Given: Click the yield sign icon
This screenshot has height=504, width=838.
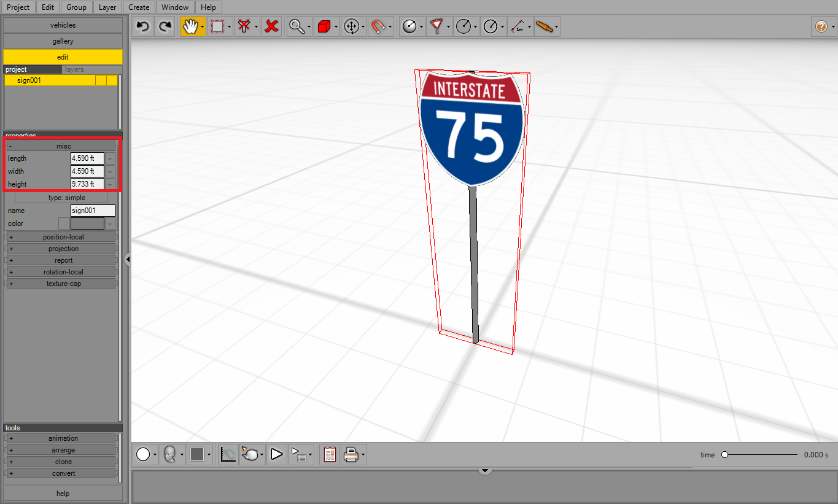Looking at the screenshot, I should [436, 26].
